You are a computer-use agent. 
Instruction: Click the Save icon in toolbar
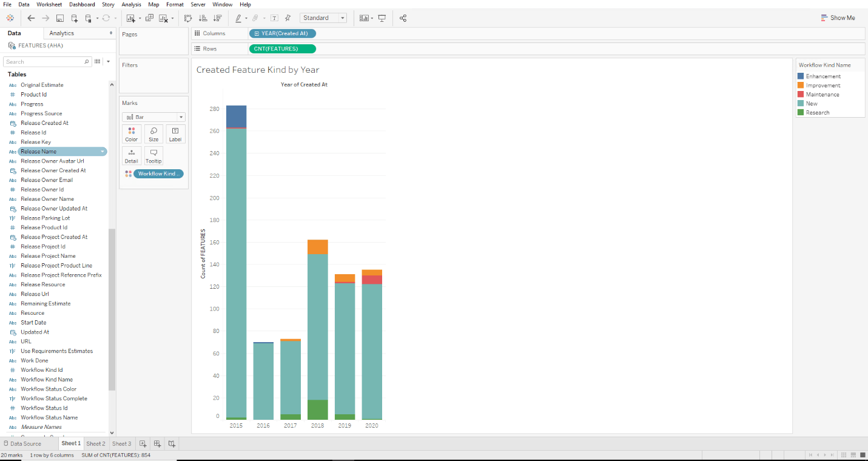click(60, 18)
